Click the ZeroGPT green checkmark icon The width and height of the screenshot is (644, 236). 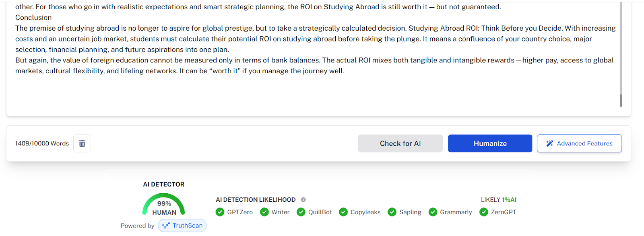(x=484, y=212)
